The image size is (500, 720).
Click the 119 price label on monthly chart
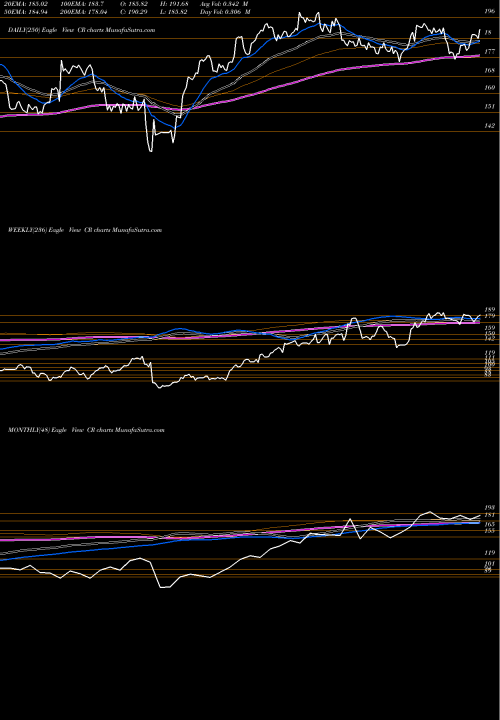(489, 553)
